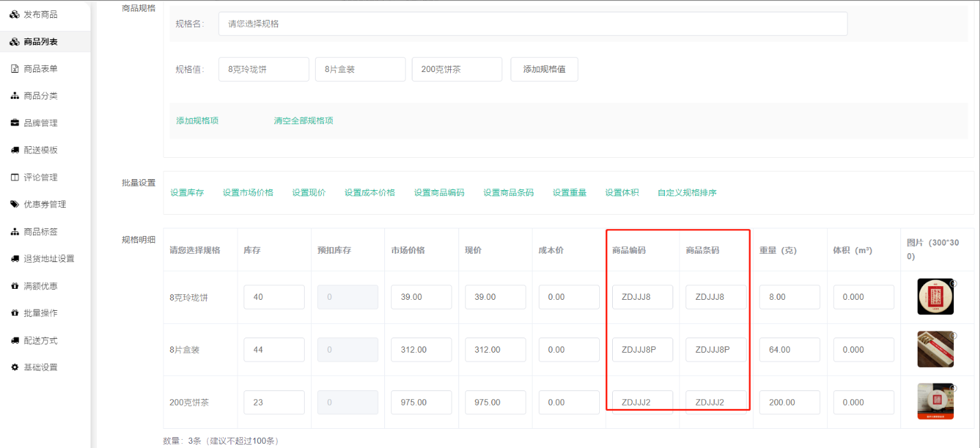
Task: Open 评论管理 in sidebar menu
Action: coord(40,177)
